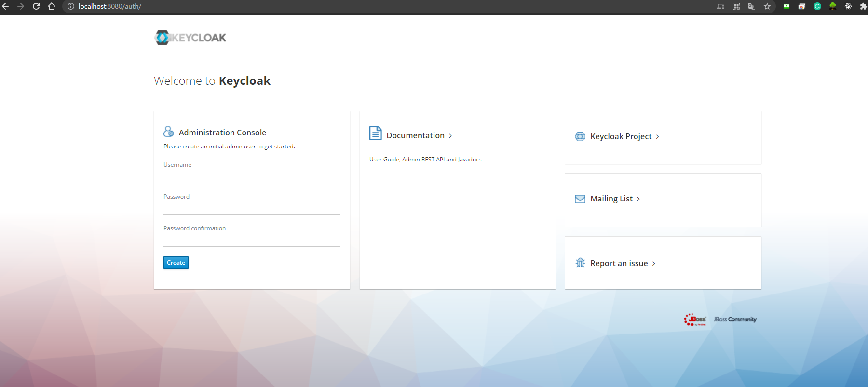The width and height of the screenshot is (868, 387).
Task: Click the QR code grid icon
Action: click(736, 6)
